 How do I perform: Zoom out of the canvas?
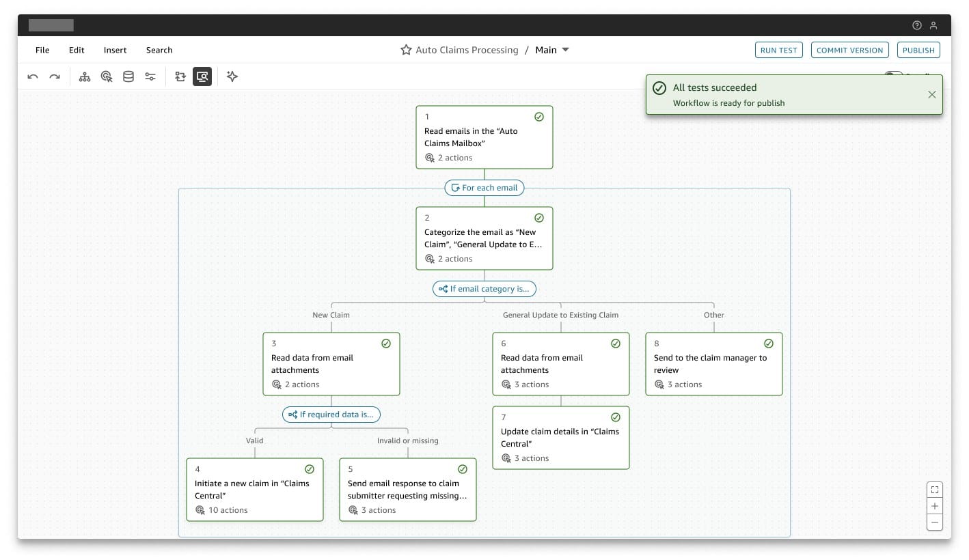[x=935, y=522]
